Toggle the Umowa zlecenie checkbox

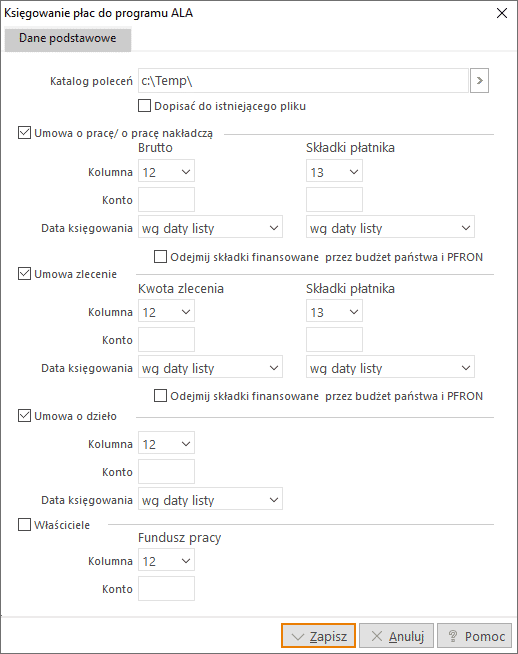tap(24, 274)
